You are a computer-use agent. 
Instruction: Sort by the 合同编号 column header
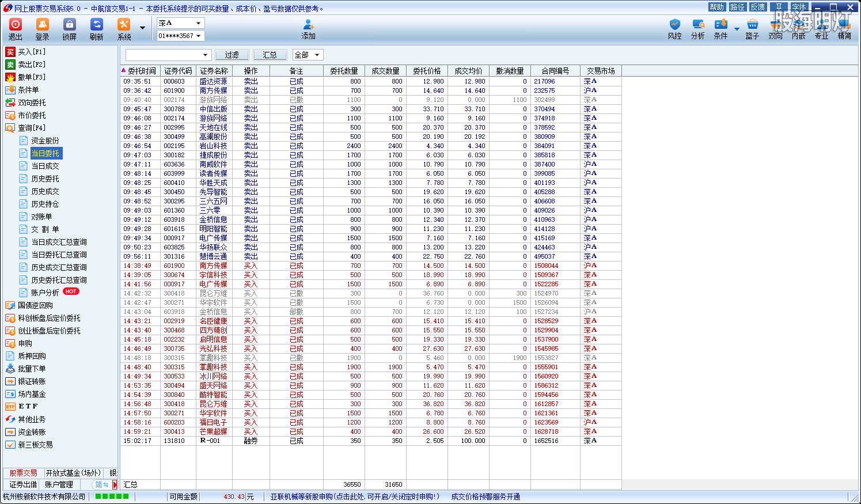[555, 71]
